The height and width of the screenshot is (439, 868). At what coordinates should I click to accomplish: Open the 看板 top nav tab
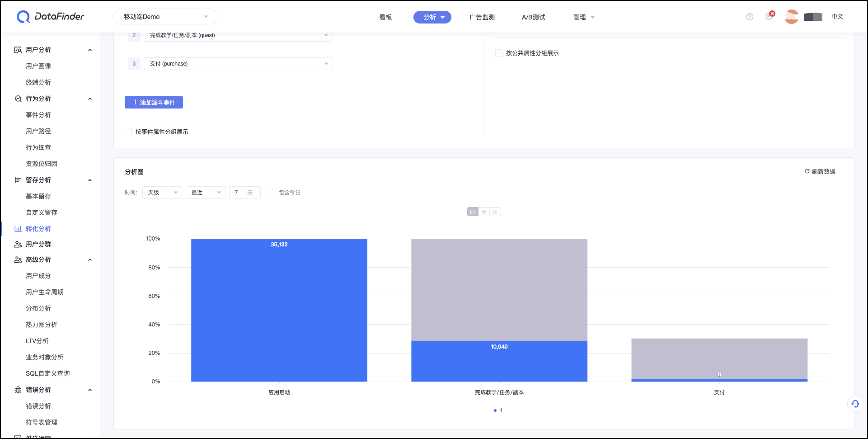385,17
